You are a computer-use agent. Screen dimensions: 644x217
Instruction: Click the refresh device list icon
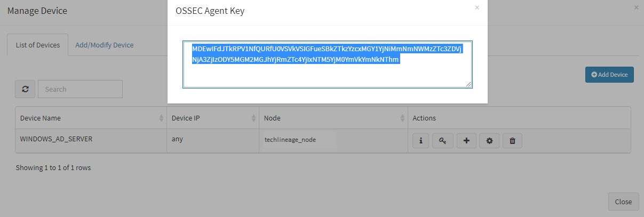point(25,89)
